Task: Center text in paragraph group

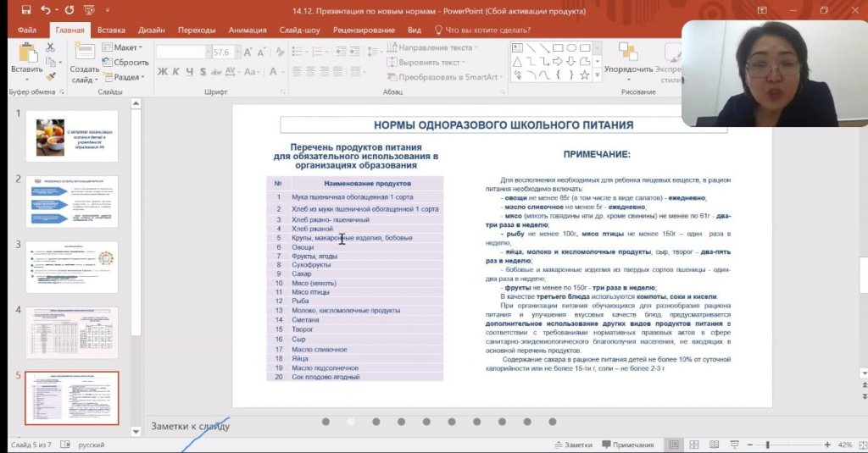Action: [310, 71]
